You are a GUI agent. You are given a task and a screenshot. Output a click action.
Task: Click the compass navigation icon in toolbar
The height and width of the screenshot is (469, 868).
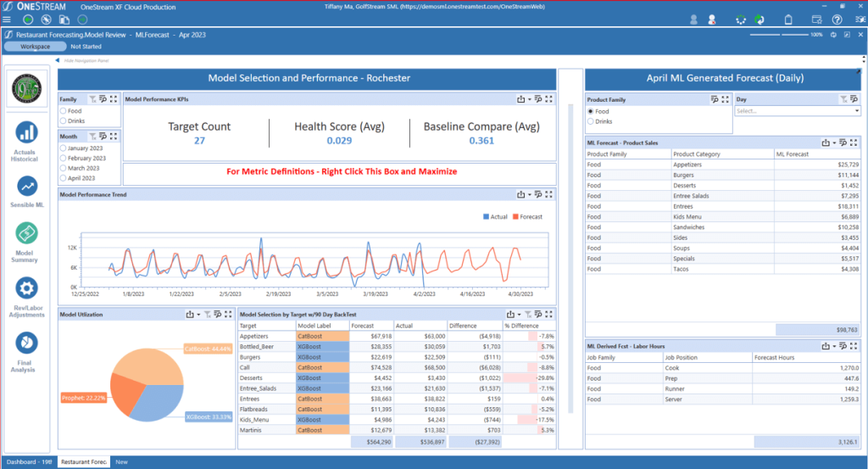[46, 20]
